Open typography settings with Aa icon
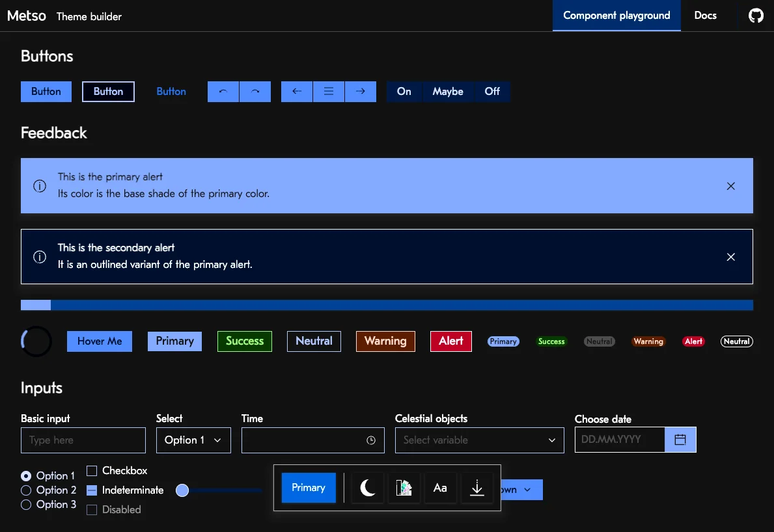774x532 pixels. click(x=440, y=488)
